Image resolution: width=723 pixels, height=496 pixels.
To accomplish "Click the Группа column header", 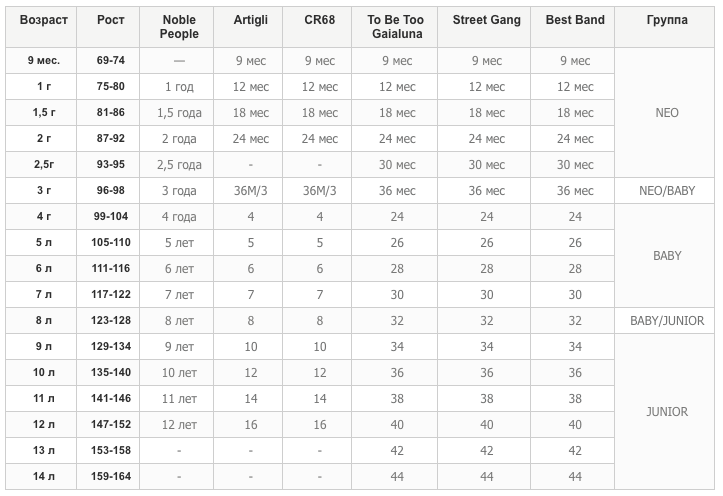I will (666, 20).
